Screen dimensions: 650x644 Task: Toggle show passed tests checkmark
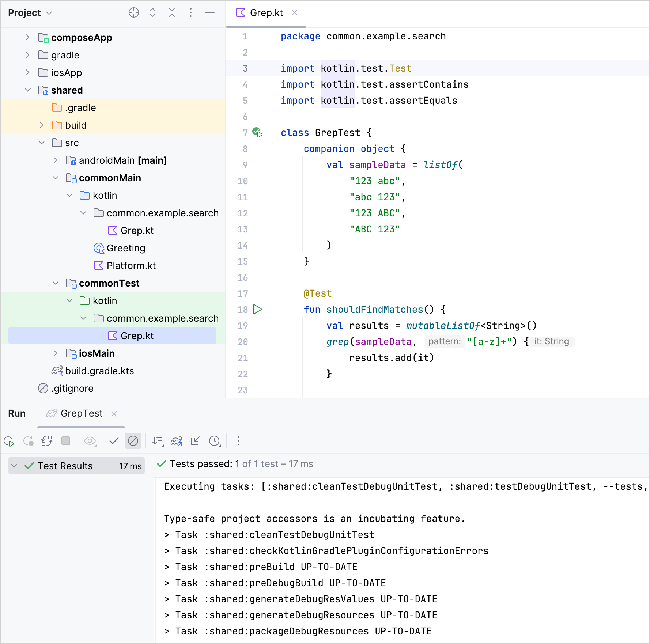[x=113, y=441]
